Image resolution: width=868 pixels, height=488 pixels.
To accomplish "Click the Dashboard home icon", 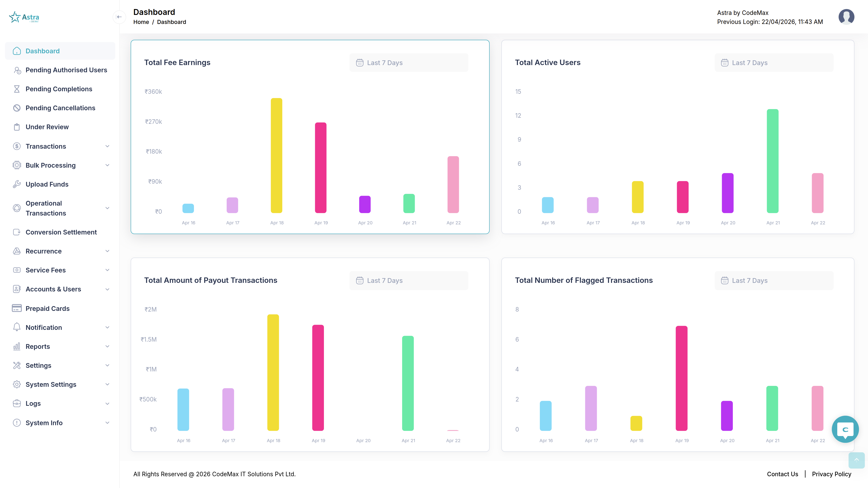I will click(17, 51).
